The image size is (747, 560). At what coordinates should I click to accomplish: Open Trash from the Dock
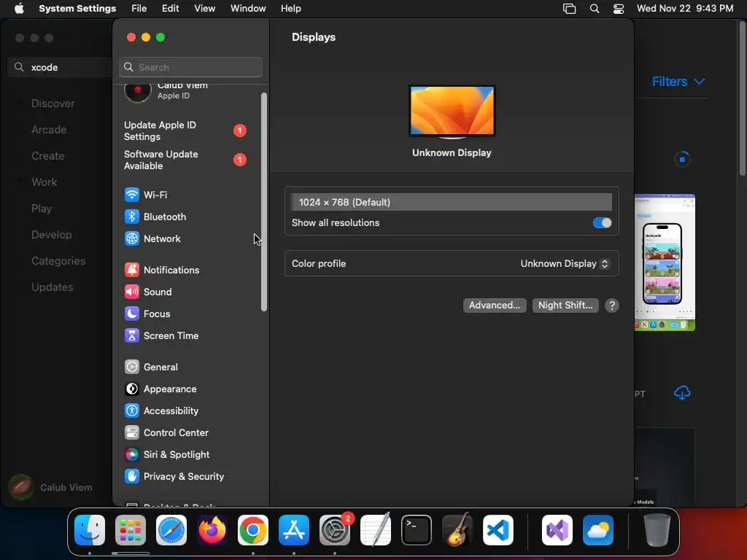[x=657, y=530]
